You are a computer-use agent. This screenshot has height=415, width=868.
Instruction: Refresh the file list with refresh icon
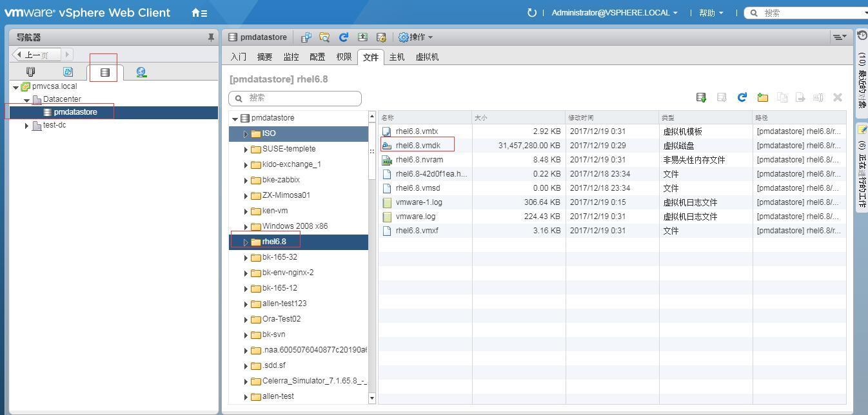click(742, 97)
